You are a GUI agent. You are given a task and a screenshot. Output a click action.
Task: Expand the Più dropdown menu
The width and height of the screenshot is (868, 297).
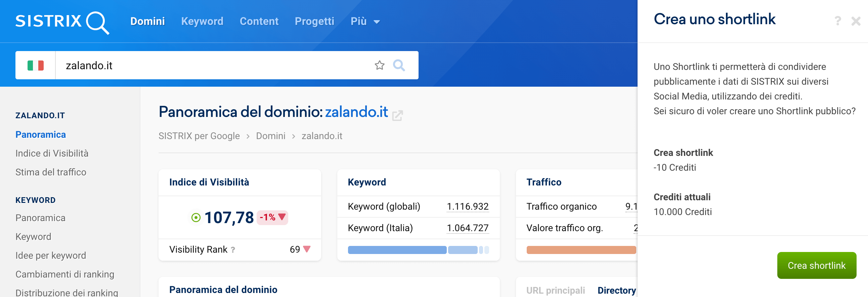pyautogui.click(x=365, y=21)
